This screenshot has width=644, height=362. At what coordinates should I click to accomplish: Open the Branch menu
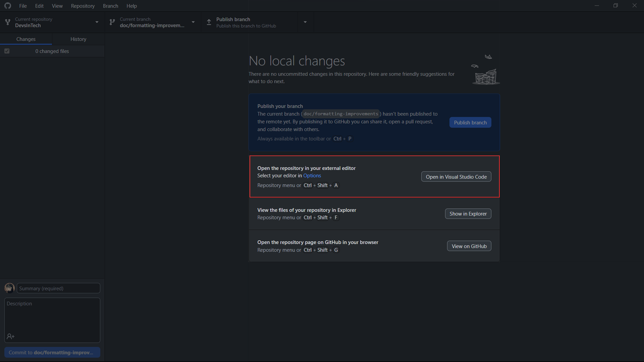pos(110,6)
